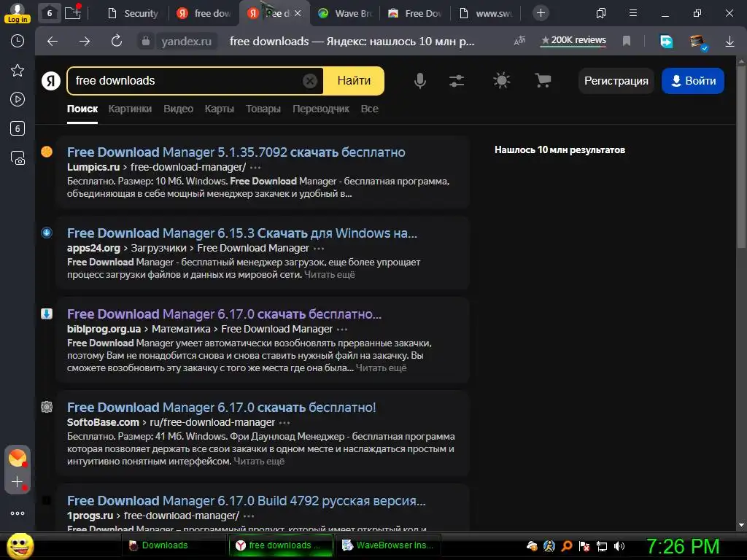Click the smiley start button on taskbar
Screen dimensions: 747x560
click(x=20, y=545)
